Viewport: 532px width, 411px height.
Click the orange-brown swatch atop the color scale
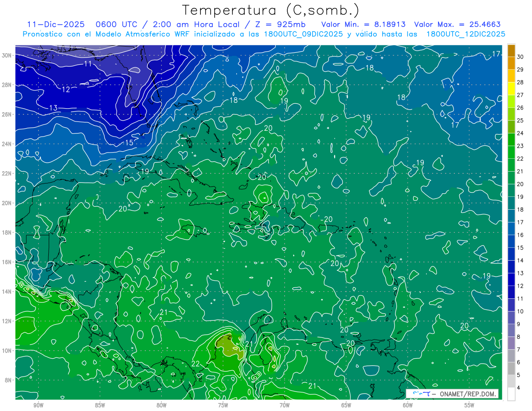[x=511, y=50]
